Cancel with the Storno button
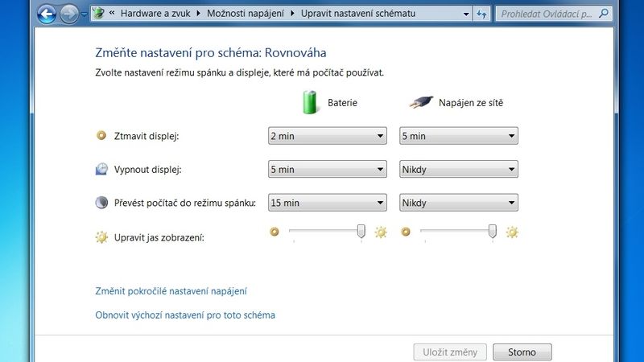Viewport: 644px width, 362px height. [x=522, y=352]
